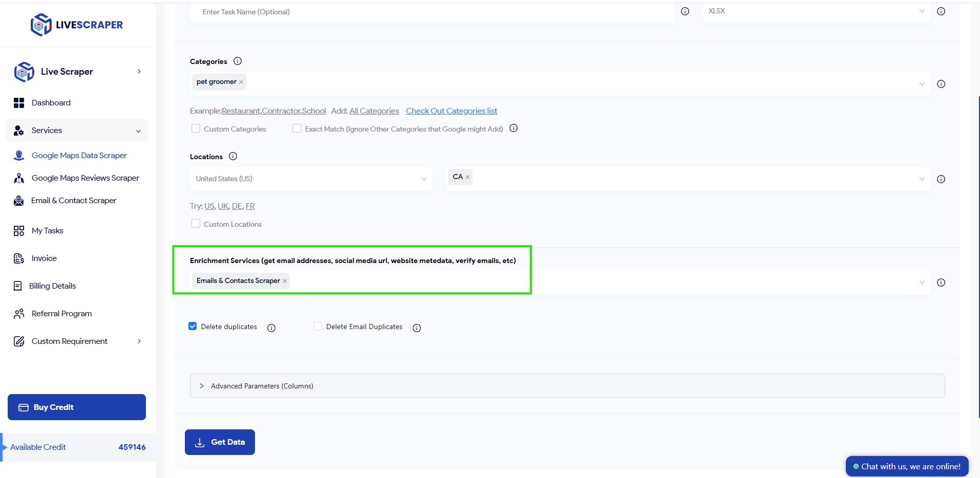980x478 pixels.
Task: Expand the Custom Requirement chevron
Action: click(139, 341)
